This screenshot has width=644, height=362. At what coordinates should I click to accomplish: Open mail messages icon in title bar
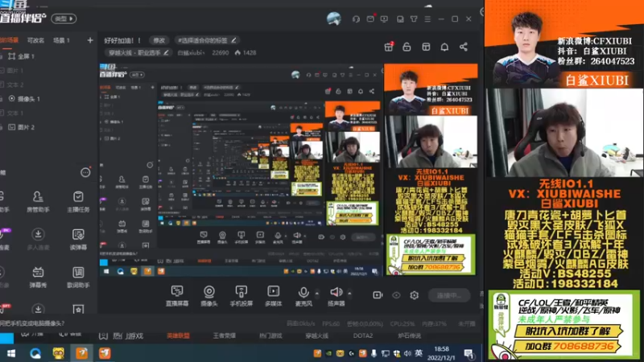click(370, 19)
